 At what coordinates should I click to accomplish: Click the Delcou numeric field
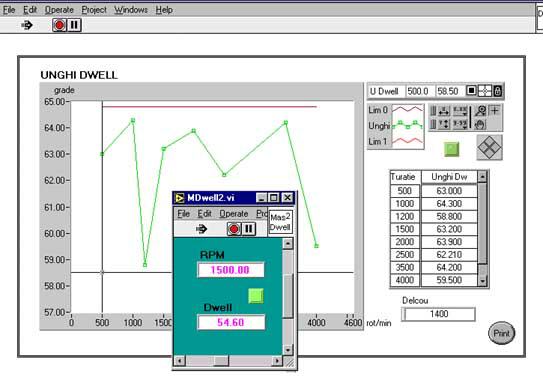tap(438, 314)
